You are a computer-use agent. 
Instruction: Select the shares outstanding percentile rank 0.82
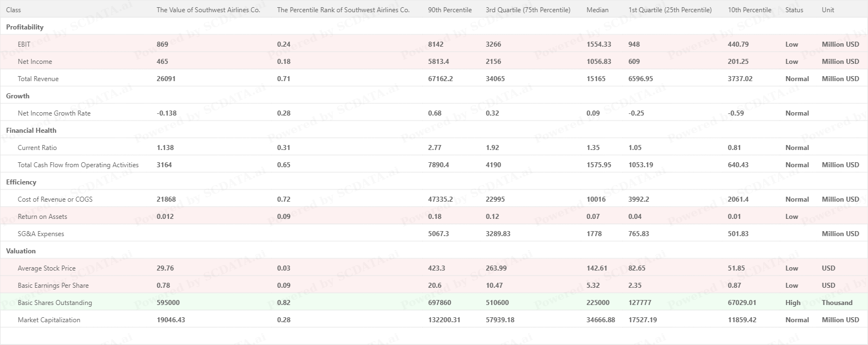tap(283, 303)
